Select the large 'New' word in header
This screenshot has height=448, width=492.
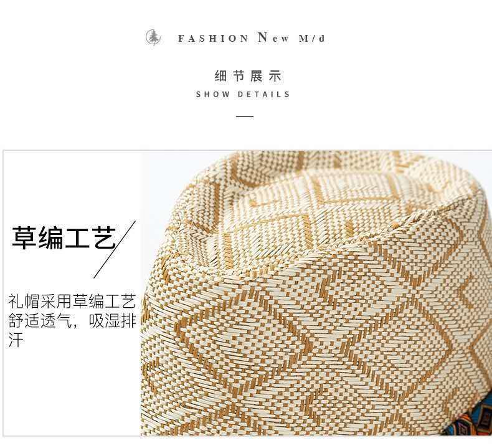[273, 37]
